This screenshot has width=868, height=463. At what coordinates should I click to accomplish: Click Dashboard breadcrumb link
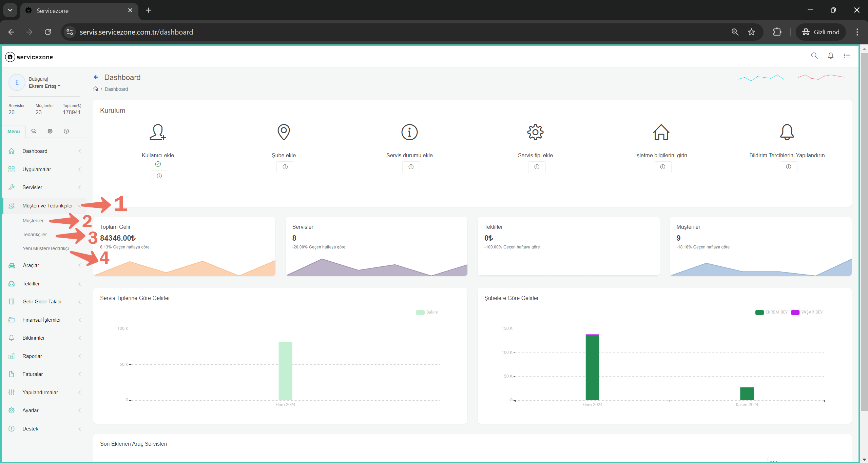116,89
